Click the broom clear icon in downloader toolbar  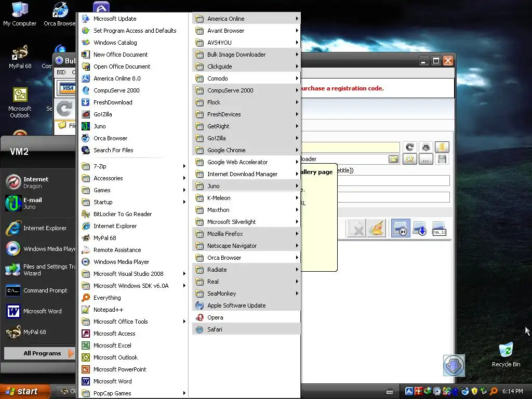(x=376, y=228)
